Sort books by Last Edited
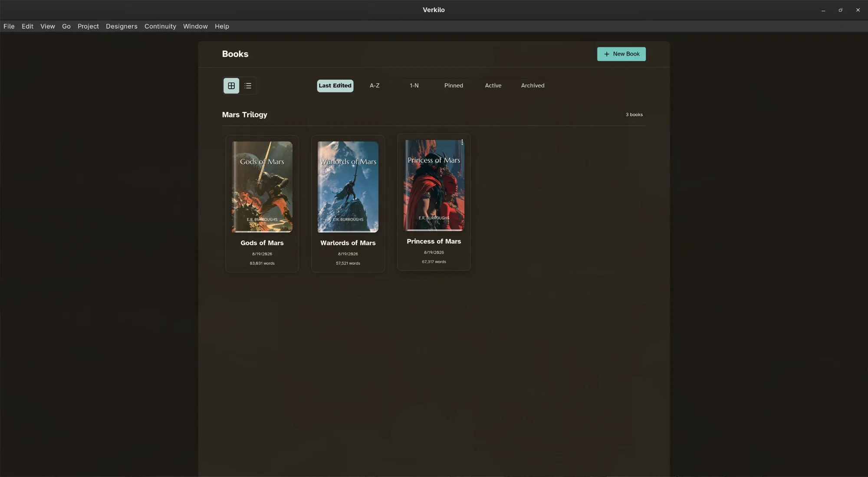Image resolution: width=868 pixels, height=477 pixels. 335,86
